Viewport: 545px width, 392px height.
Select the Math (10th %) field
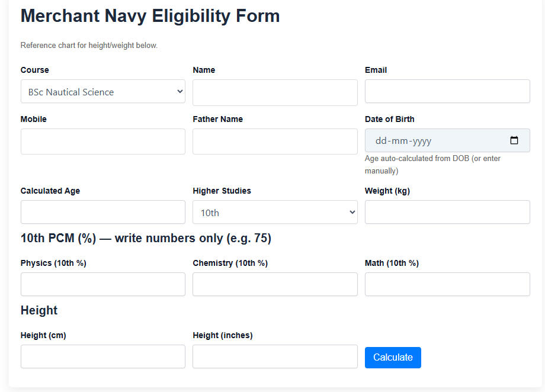pos(447,284)
